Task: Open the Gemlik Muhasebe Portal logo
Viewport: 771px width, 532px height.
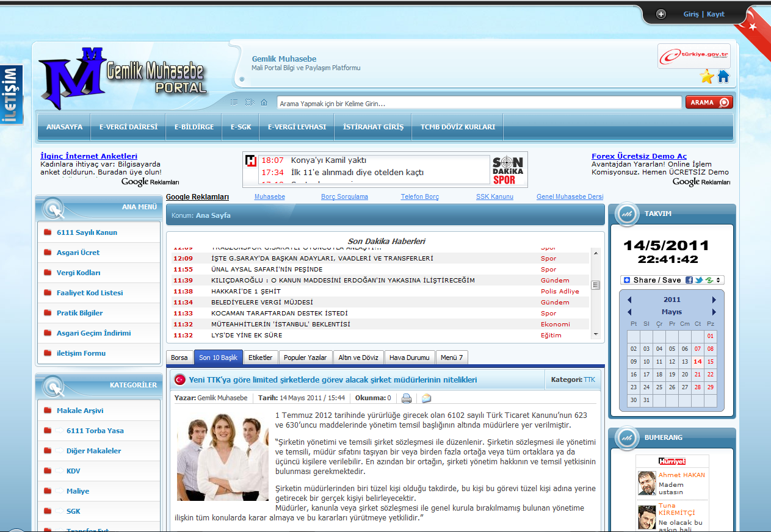Action: pos(123,79)
